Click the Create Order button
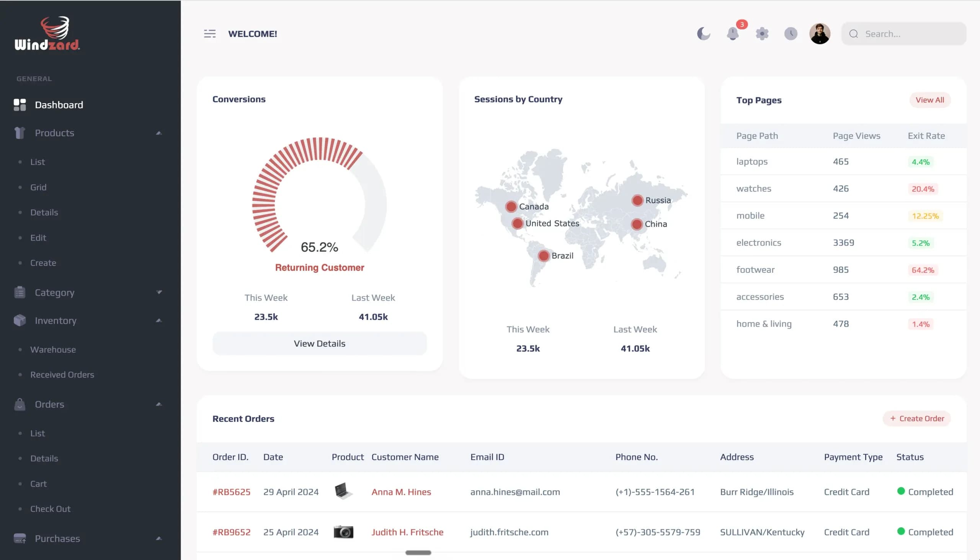Image resolution: width=980 pixels, height=560 pixels. tap(916, 418)
